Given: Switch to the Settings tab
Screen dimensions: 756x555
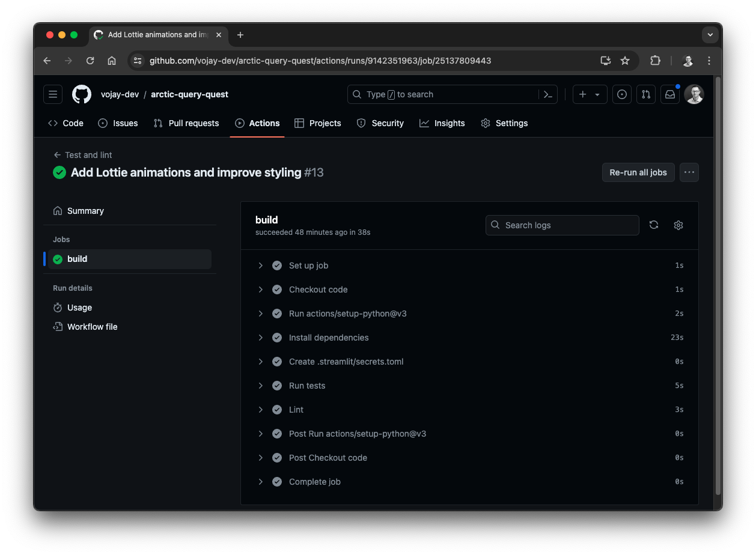Looking at the screenshot, I should point(504,123).
